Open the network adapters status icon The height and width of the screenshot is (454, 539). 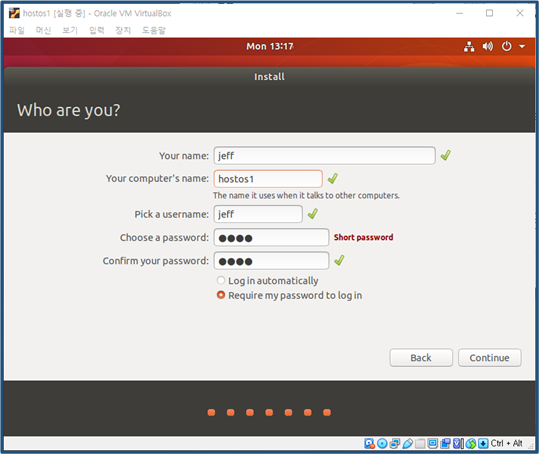395,444
